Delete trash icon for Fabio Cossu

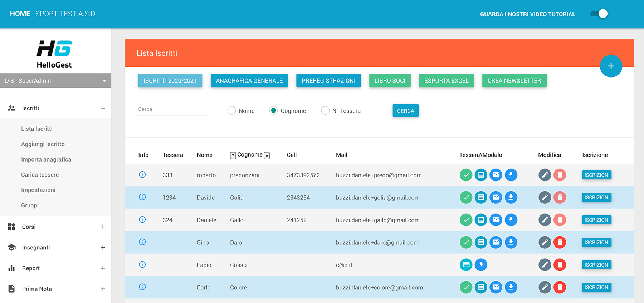[560, 265]
